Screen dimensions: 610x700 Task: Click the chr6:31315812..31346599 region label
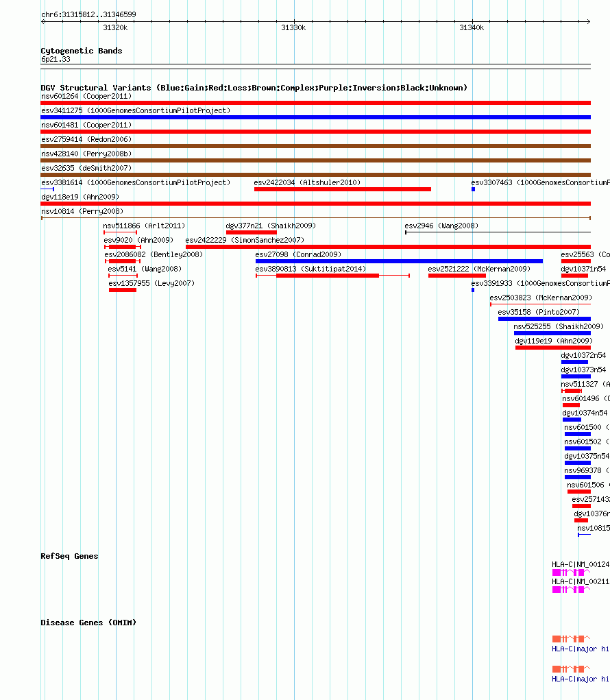[x=89, y=14]
